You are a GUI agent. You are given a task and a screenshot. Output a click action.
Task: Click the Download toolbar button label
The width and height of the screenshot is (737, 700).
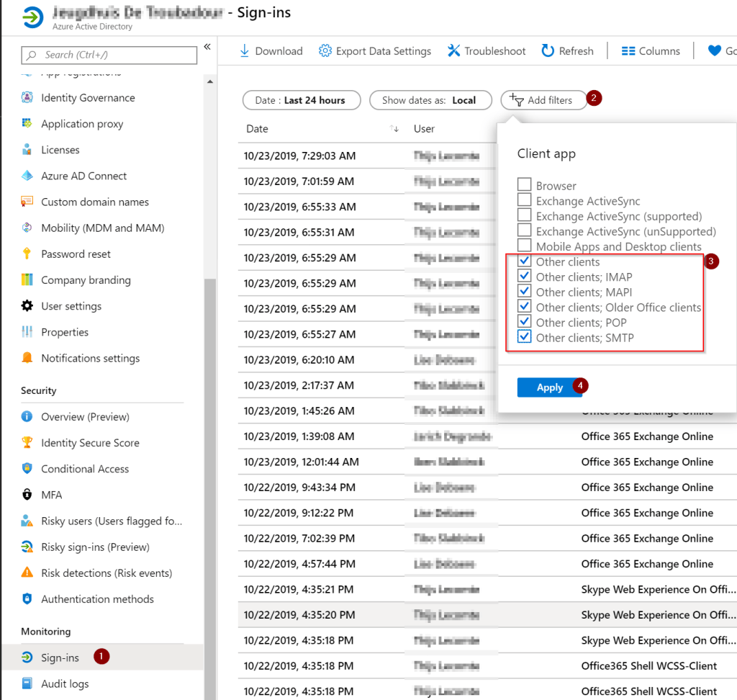click(x=279, y=51)
